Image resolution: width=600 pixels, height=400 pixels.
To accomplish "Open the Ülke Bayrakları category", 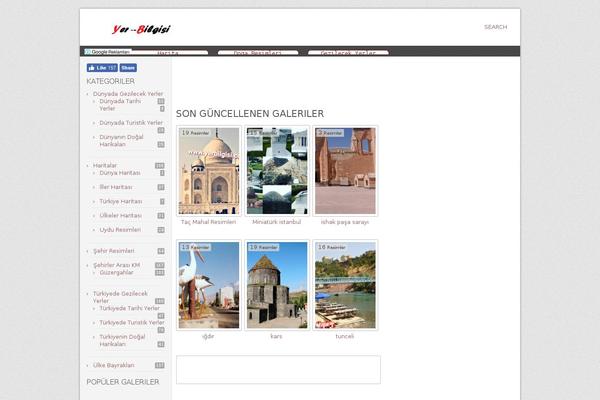I will click(x=114, y=366).
